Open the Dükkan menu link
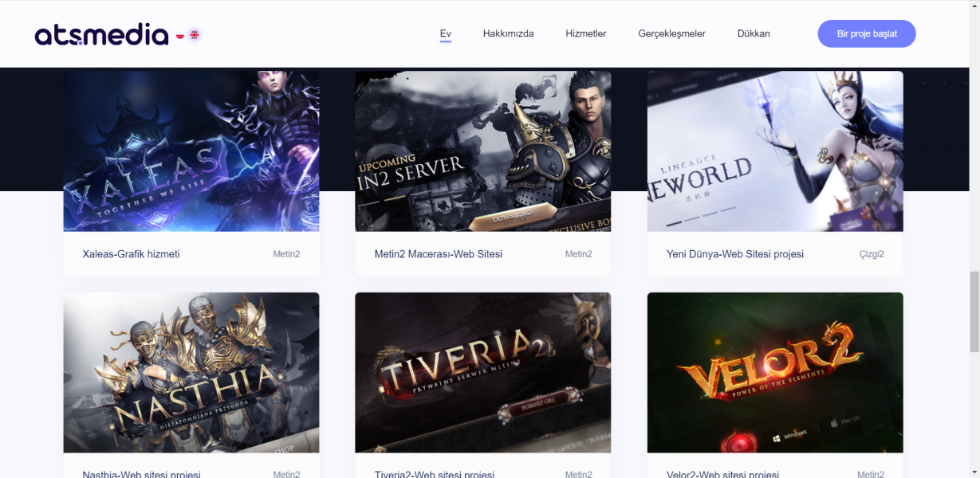980x478 pixels. pos(753,33)
